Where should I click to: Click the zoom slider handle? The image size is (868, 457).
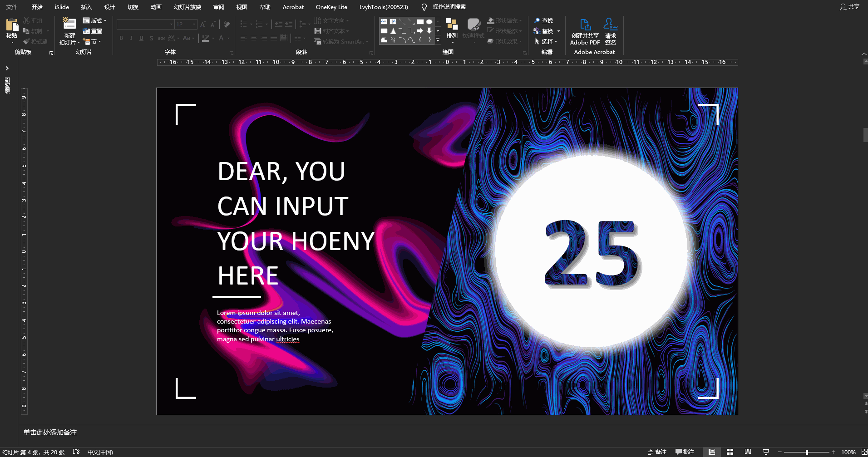click(807, 452)
